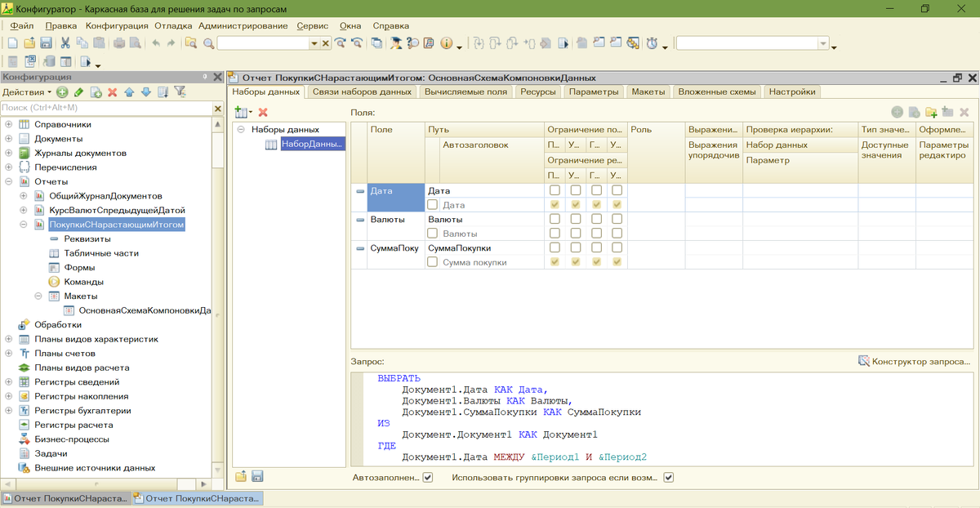Viewport: 980px width, 508px height.
Task: Click the red delete X in Configuration toolbar
Action: pos(113,92)
